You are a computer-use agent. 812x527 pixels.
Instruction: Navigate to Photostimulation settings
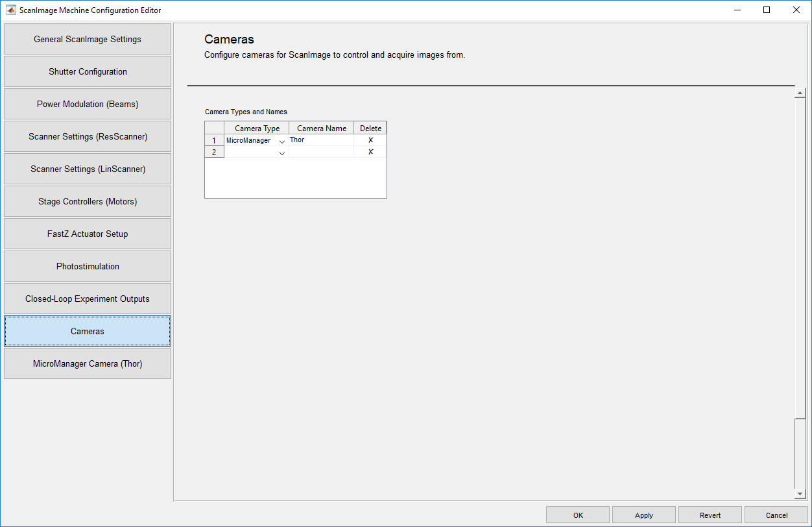tap(88, 267)
